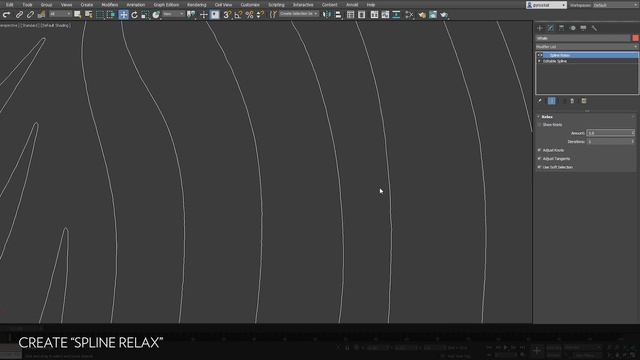The height and width of the screenshot is (360, 640).
Task: Click the Select Object tool
Action: 77,15
